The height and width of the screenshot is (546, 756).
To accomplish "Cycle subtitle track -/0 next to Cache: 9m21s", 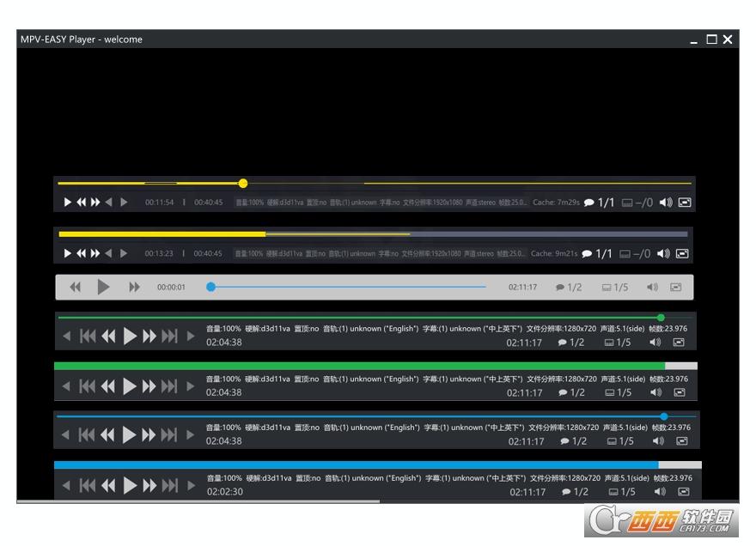I will (x=635, y=253).
